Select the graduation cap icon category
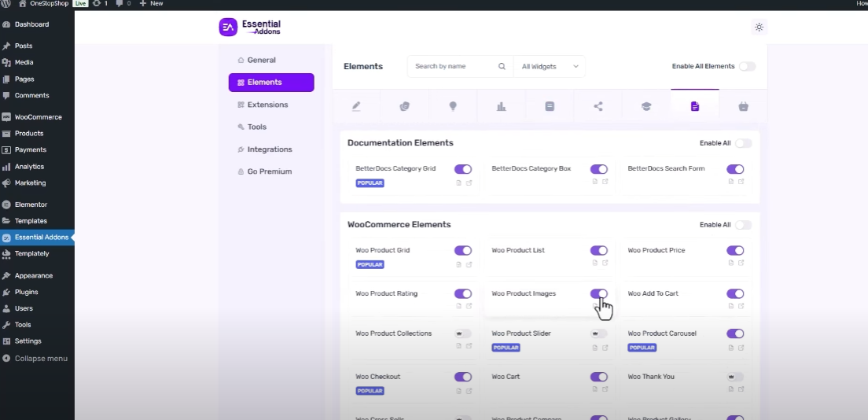868x420 pixels. pos(646,107)
